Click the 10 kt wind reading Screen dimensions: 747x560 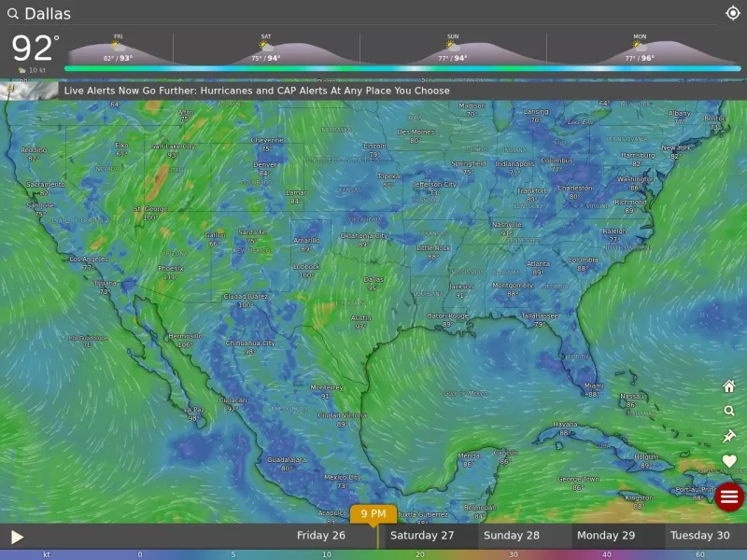point(33,70)
